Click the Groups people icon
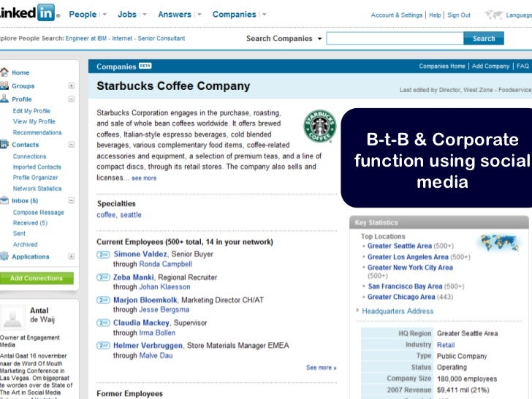Screen dimensions: 532x399 point(4,85)
